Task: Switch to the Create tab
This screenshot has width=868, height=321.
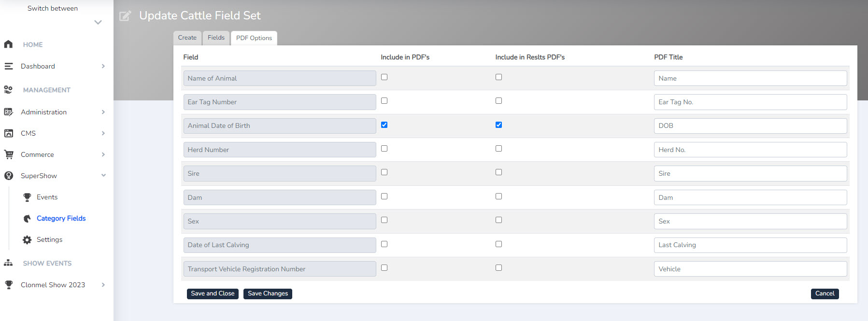Action: pyautogui.click(x=187, y=38)
